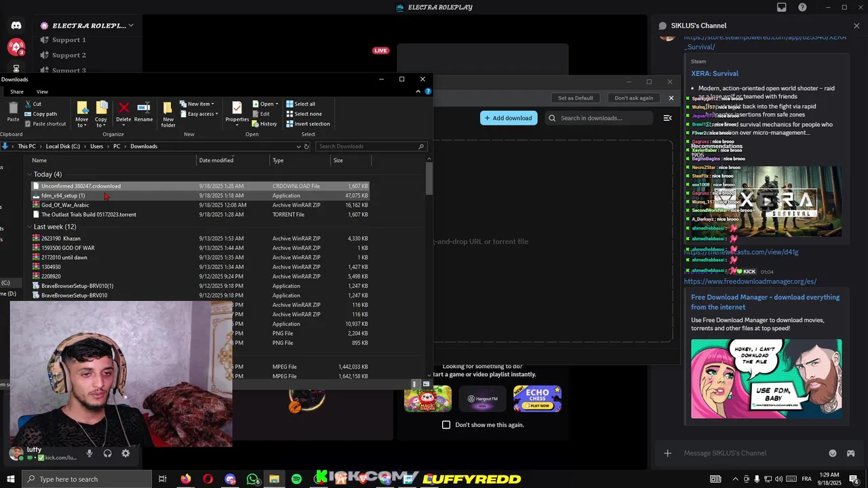Click the Windows Start button
Viewport: 868px width, 488px height.
click(10, 479)
